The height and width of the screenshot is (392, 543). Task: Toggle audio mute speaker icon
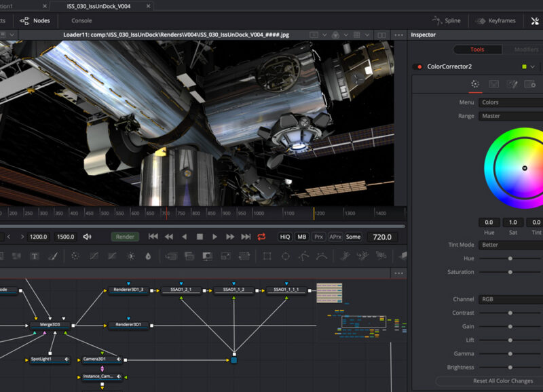pos(88,237)
